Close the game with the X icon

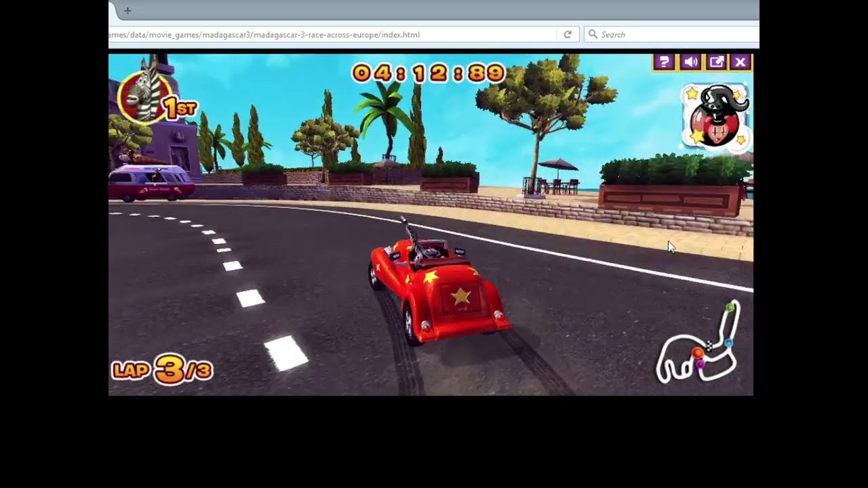(x=741, y=62)
